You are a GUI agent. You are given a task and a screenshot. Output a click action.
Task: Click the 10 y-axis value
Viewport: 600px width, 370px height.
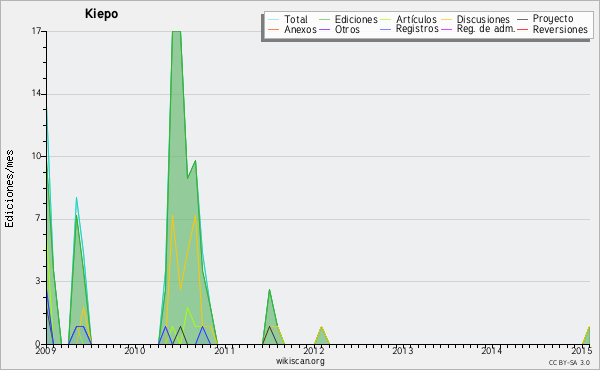click(36, 156)
